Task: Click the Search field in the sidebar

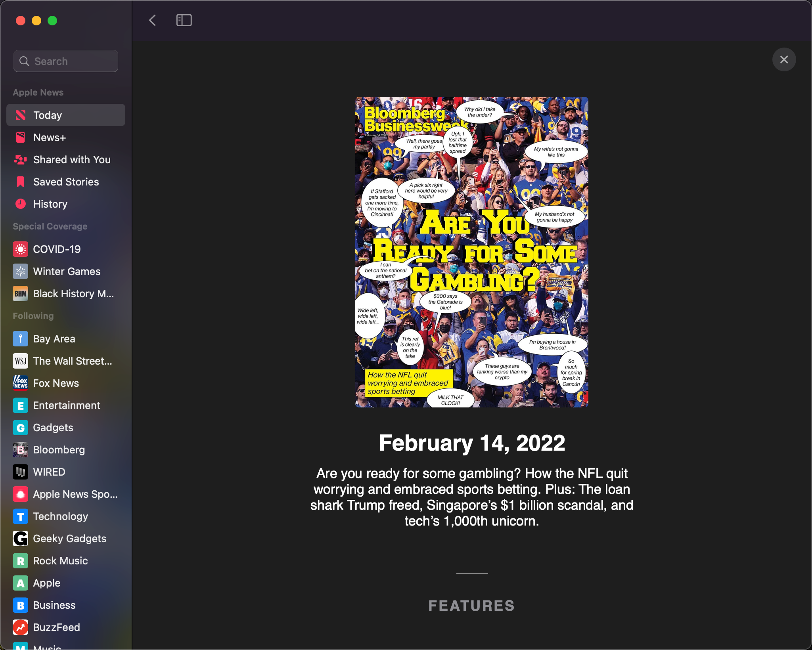Action: [x=66, y=61]
